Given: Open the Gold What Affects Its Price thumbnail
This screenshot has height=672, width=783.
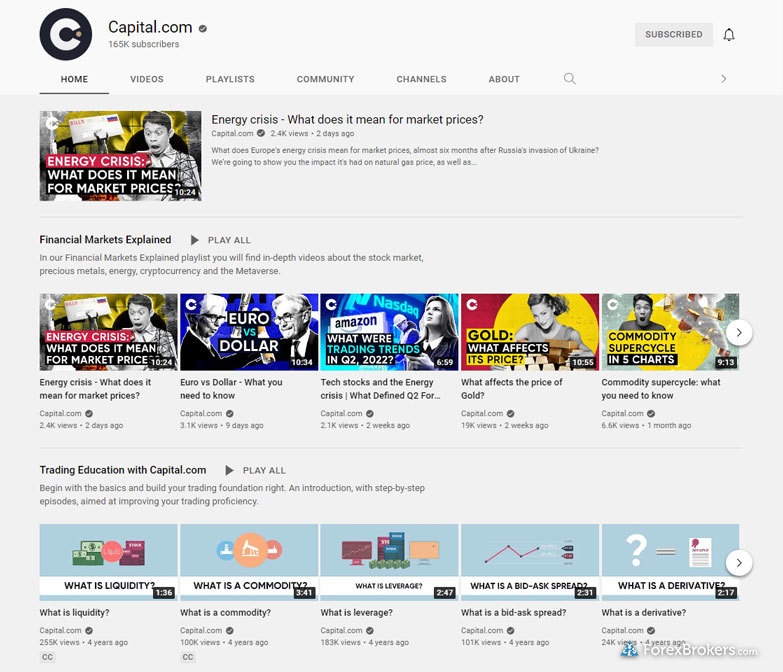Looking at the screenshot, I should point(530,332).
